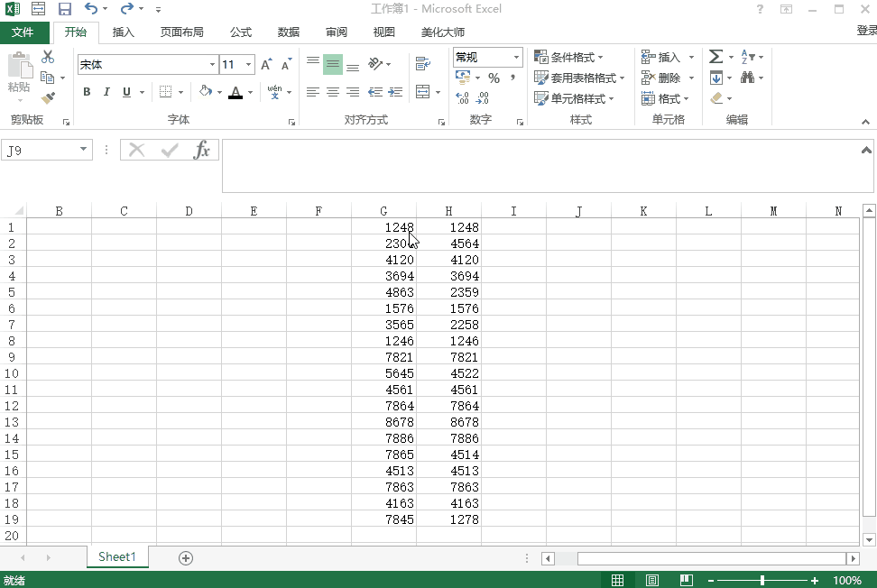Apply percent style format

click(x=494, y=78)
